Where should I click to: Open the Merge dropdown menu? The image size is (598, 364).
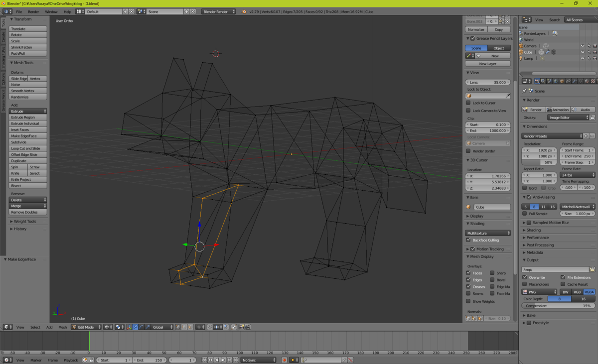[28, 206]
